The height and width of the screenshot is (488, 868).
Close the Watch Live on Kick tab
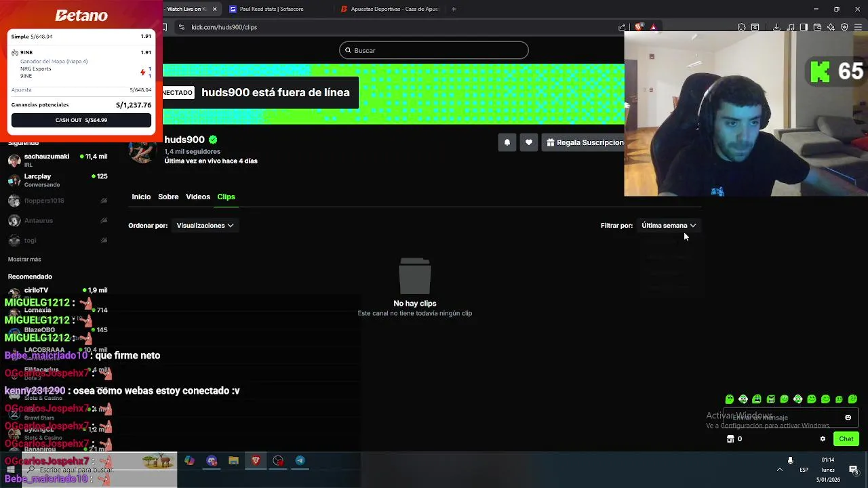pyautogui.click(x=215, y=9)
